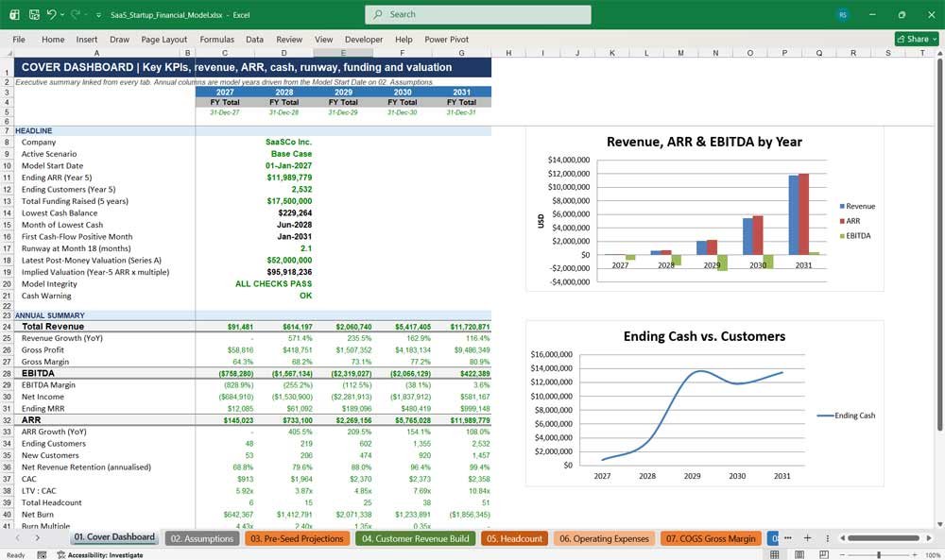Open the 04. Customer Revenue Build sheet
Viewport: 945px width, 560px height.
(415, 538)
